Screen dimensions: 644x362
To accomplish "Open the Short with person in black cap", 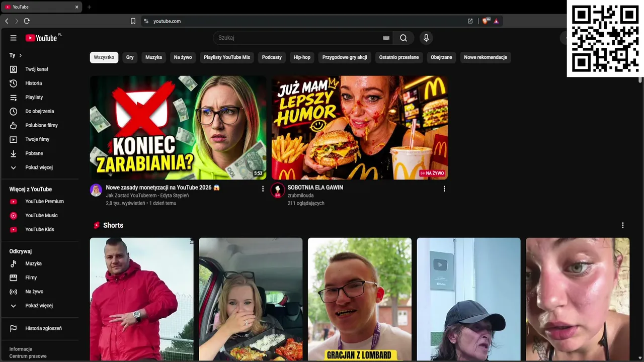I will pyautogui.click(x=469, y=299).
